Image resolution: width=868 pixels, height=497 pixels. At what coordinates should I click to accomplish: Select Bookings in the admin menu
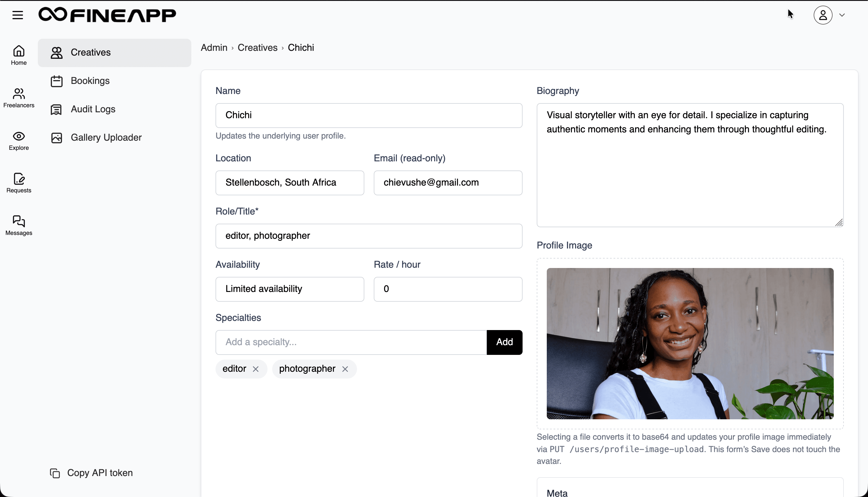(90, 81)
